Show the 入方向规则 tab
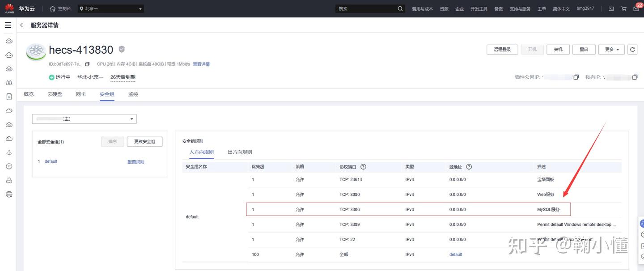 (201, 152)
